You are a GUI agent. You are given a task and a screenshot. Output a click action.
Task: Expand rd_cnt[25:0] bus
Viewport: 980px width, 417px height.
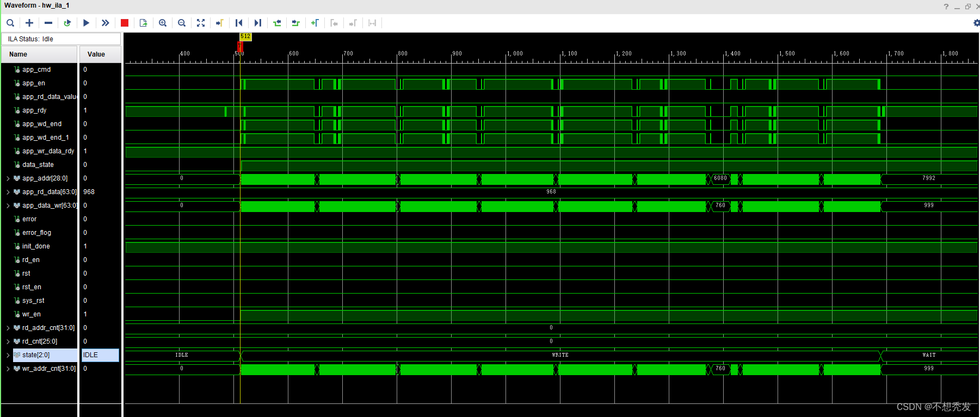coord(8,341)
